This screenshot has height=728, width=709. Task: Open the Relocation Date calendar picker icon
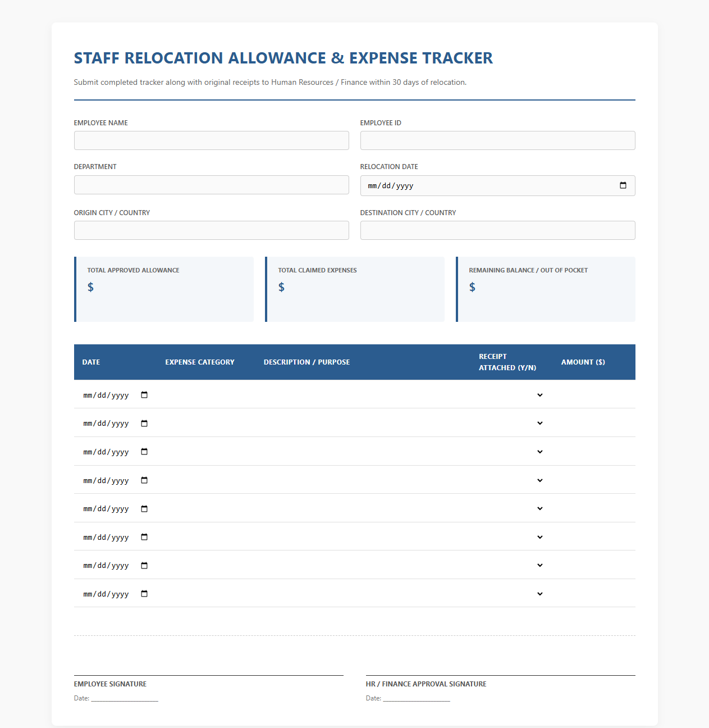pyautogui.click(x=623, y=185)
